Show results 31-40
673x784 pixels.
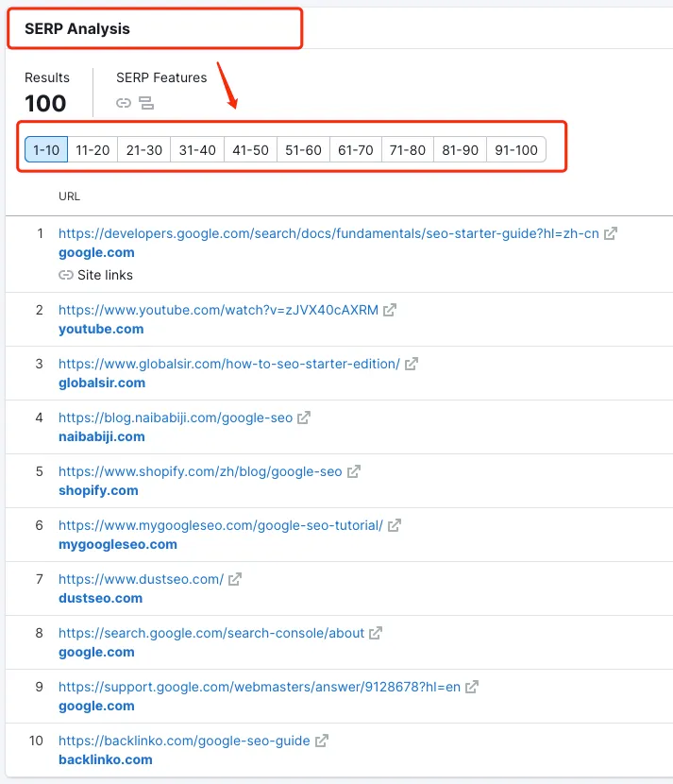197,149
